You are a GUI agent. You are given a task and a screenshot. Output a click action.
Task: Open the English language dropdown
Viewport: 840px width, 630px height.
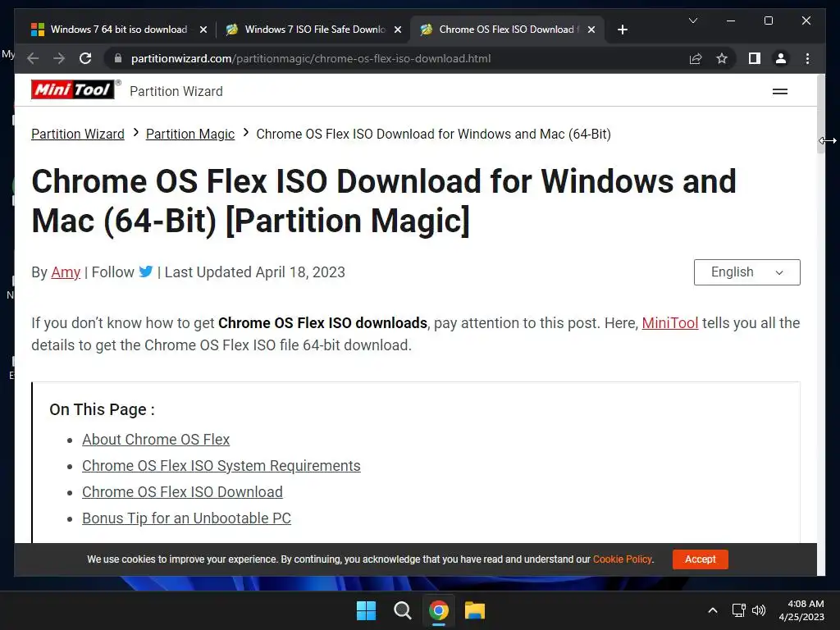pyautogui.click(x=746, y=272)
